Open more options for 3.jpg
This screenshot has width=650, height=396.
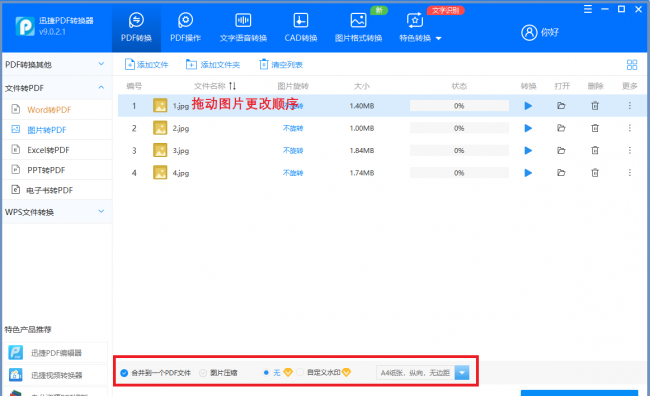point(629,150)
